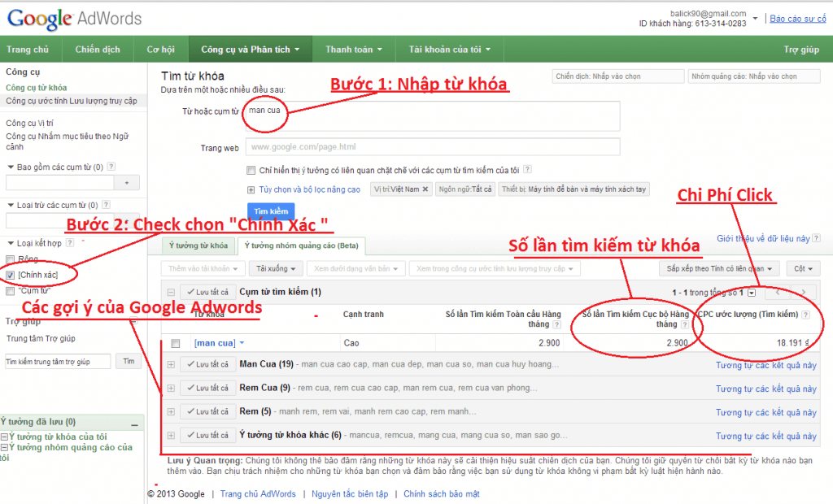Open the Chiến dịch menu
The width and height of the screenshot is (833, 504).
coord(98,50)
